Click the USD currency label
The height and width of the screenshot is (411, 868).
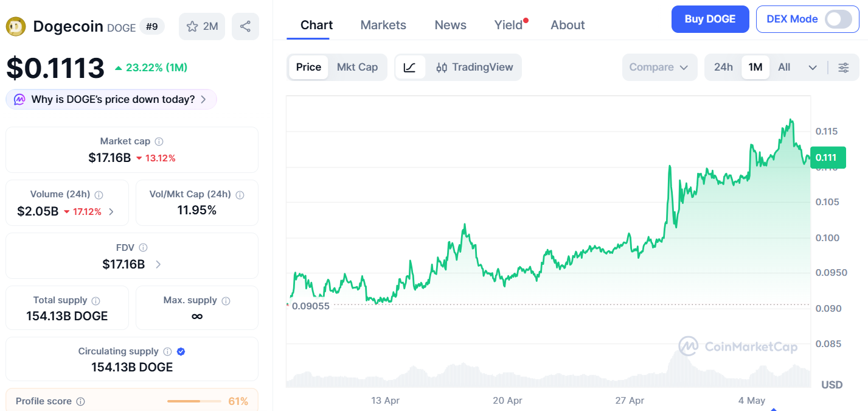tap(832, 385)
